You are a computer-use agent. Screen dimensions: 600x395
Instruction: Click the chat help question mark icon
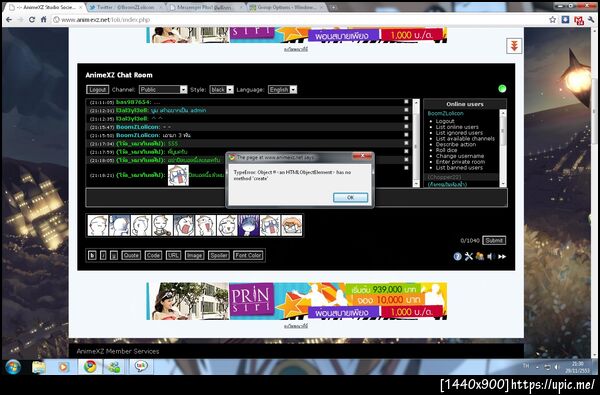pos(457,256)
